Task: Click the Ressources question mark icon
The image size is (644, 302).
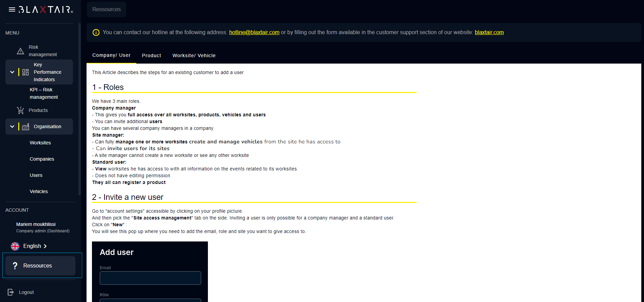Action: pos(15,266)
